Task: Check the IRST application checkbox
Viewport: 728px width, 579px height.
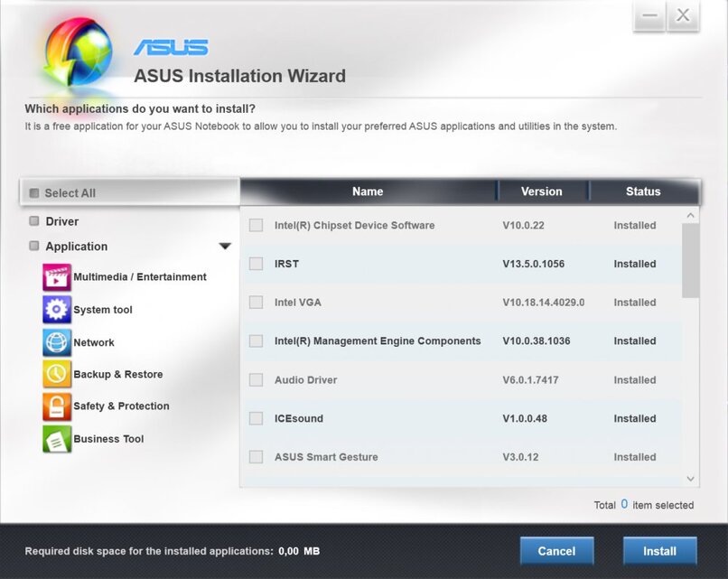Action: tap(256, 264)
